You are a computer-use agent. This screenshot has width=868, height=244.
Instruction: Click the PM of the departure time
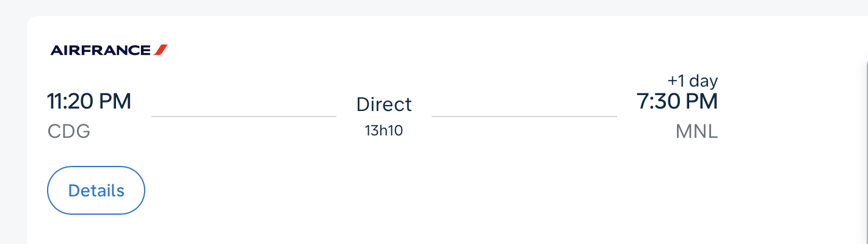(116, 101)
